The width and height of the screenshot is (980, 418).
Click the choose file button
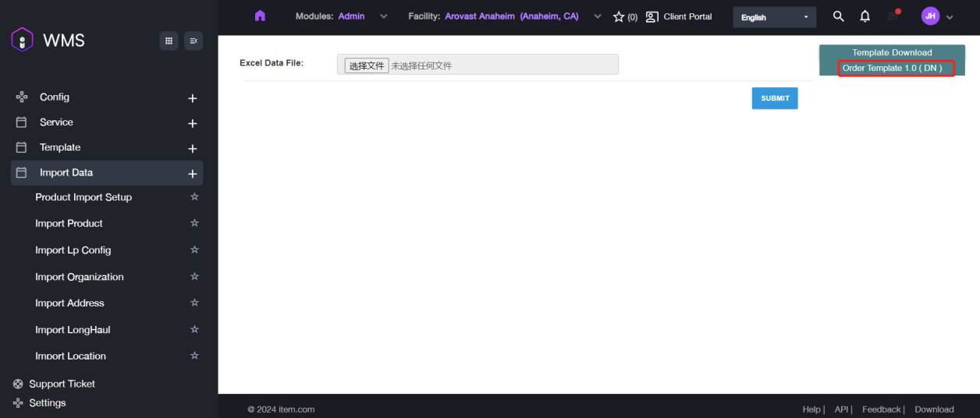click(367, 66)
